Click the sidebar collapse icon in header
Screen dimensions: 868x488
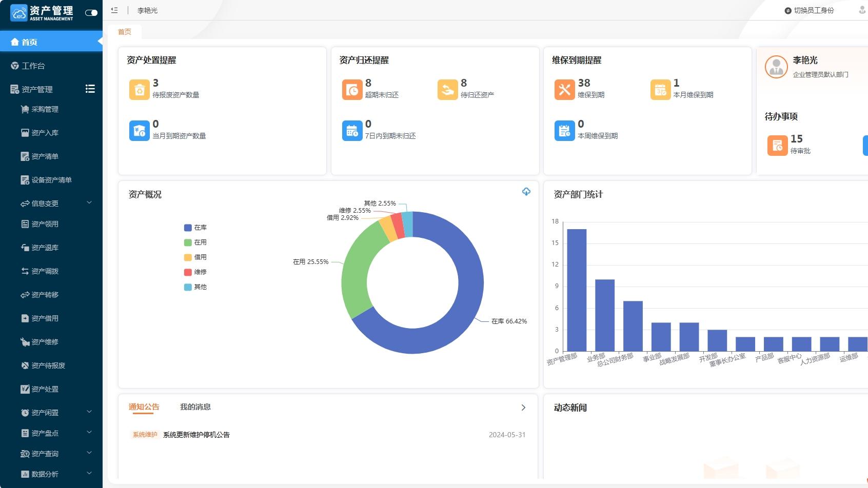(114, 10)
